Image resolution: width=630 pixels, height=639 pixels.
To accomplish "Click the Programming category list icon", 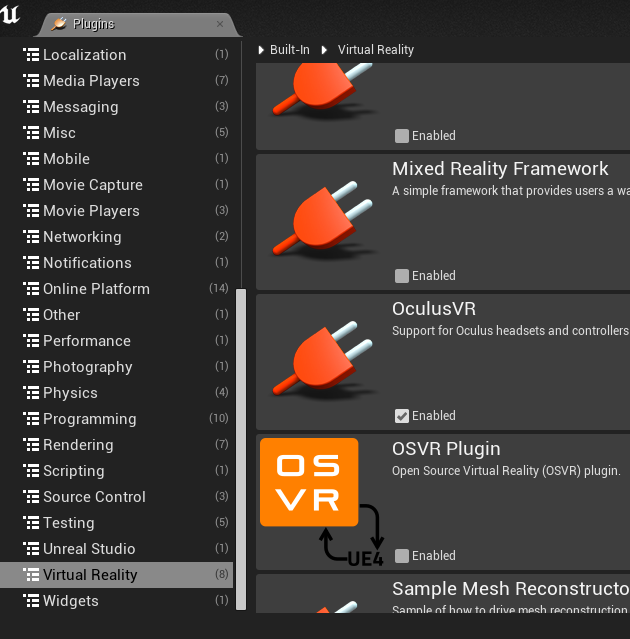I will [31, 419].
